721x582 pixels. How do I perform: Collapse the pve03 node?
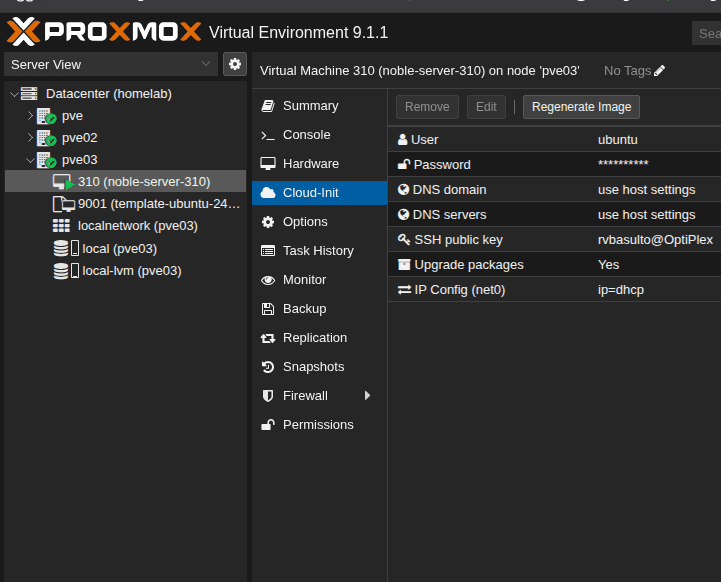tap(30, 160)
